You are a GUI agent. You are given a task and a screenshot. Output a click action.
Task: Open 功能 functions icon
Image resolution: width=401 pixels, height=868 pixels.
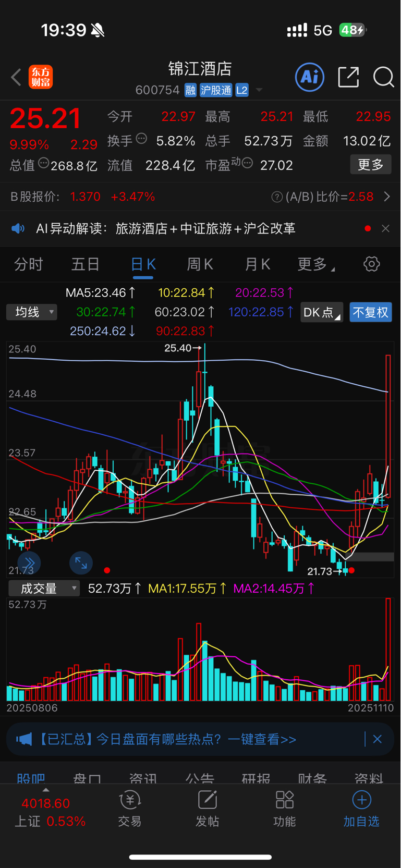coord(284,809)
